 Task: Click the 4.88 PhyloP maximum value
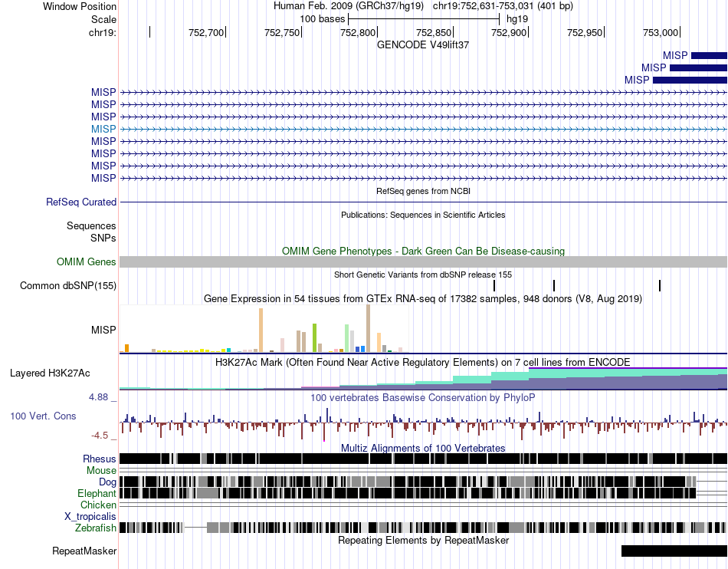click(x=99, y=397)
